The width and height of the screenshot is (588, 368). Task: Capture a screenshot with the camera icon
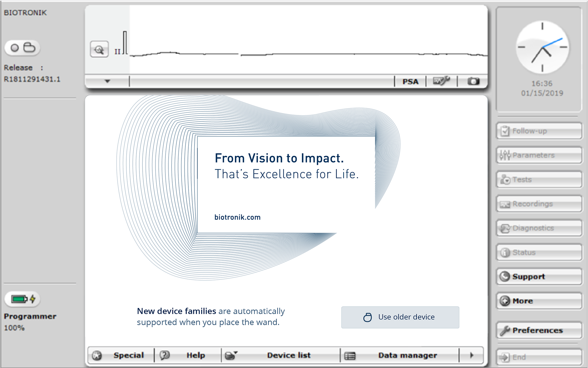pyautogui.click(x=473, y=81)
